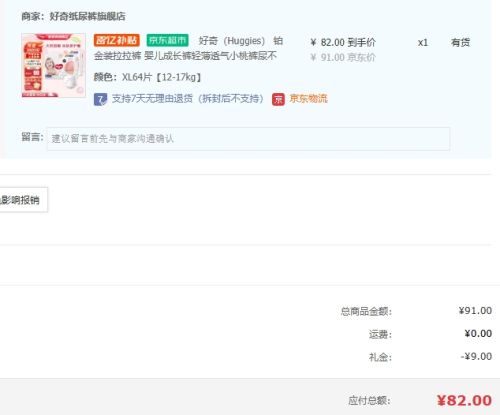
Task: Click the 有货 stock status
Action: (460, 42)
